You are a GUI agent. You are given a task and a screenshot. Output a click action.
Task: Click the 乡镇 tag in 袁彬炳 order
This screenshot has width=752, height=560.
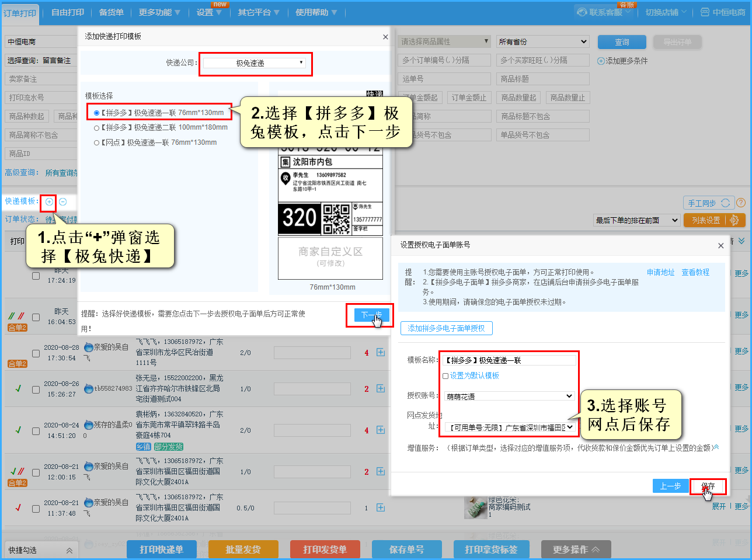point(144,447)
